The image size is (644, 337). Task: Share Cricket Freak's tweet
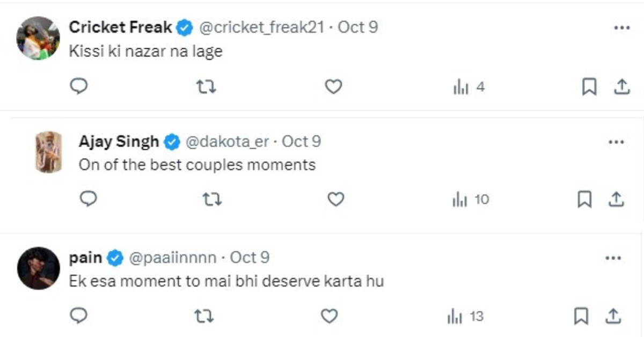click(x=621, y=86)
